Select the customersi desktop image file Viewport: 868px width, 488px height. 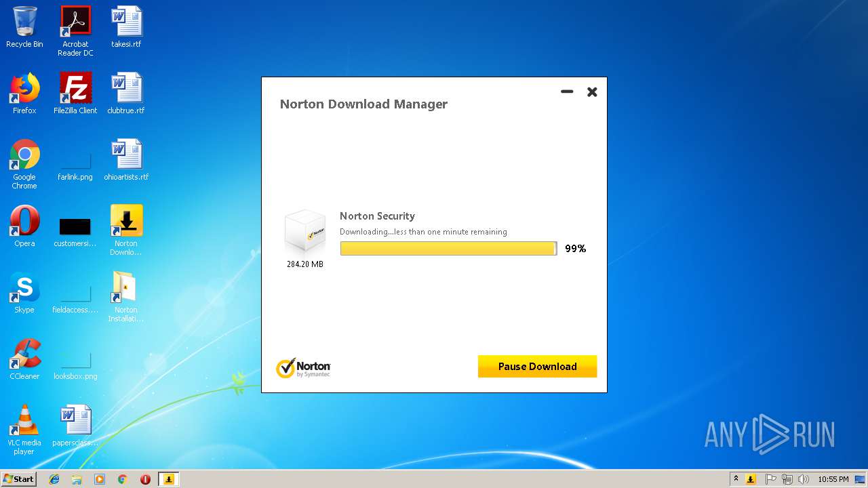pos(75,231)
